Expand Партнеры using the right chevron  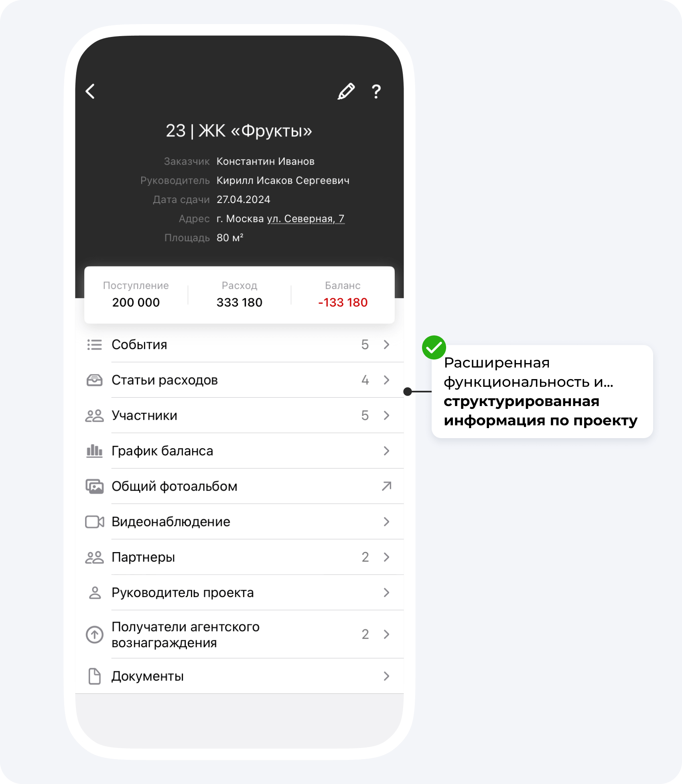coord(386,557)
